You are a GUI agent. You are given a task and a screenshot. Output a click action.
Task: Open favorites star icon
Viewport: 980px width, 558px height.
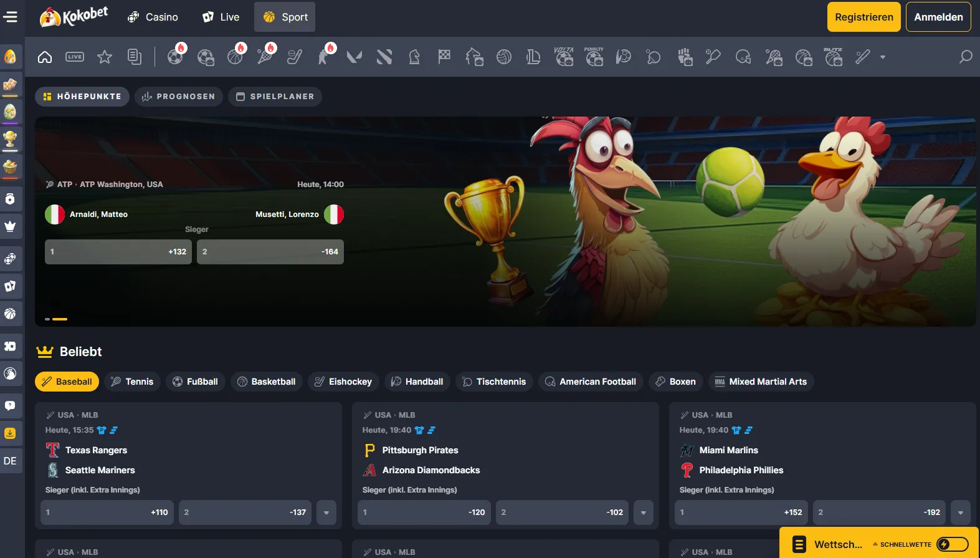[x=105, y=57]
